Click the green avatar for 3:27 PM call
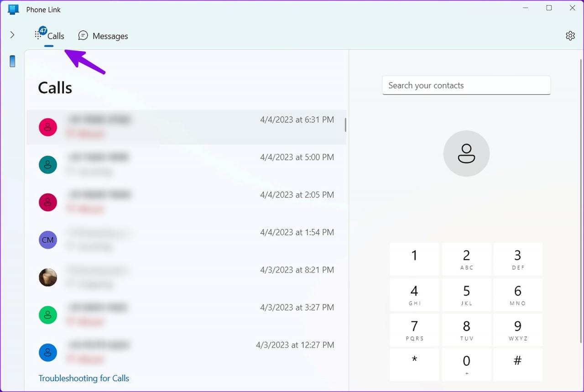Screen dimensions: 584x392 [48, 315]
